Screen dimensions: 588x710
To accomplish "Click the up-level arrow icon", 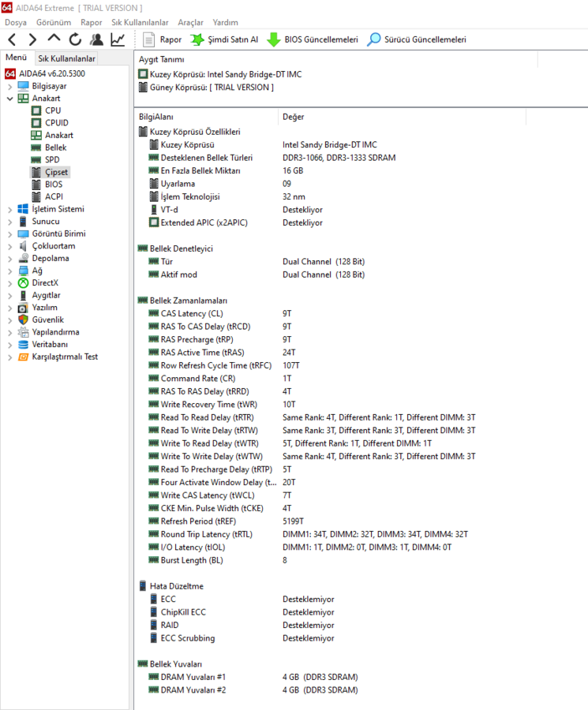I will (54, 38).
